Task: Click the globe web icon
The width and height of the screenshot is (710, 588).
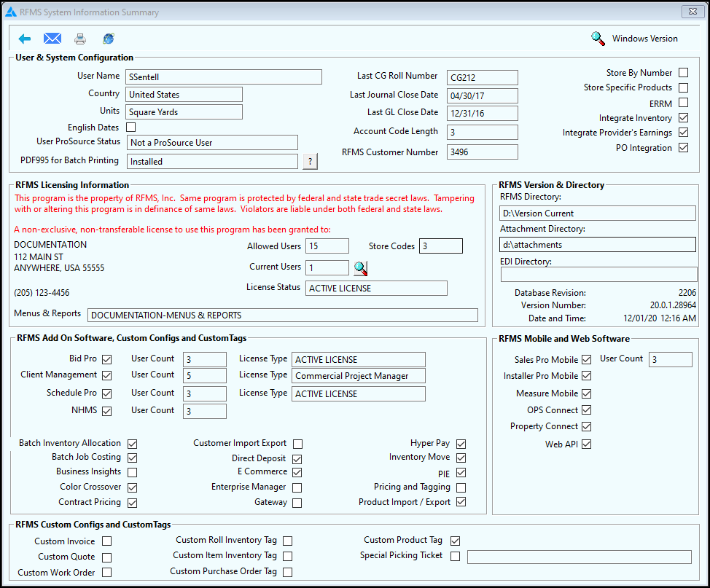Action: click(109, 39)
